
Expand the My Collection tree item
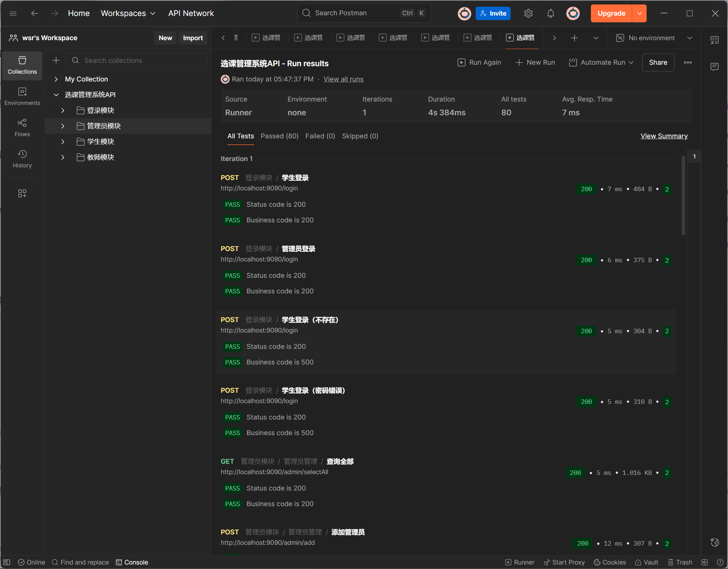[56, 79]
